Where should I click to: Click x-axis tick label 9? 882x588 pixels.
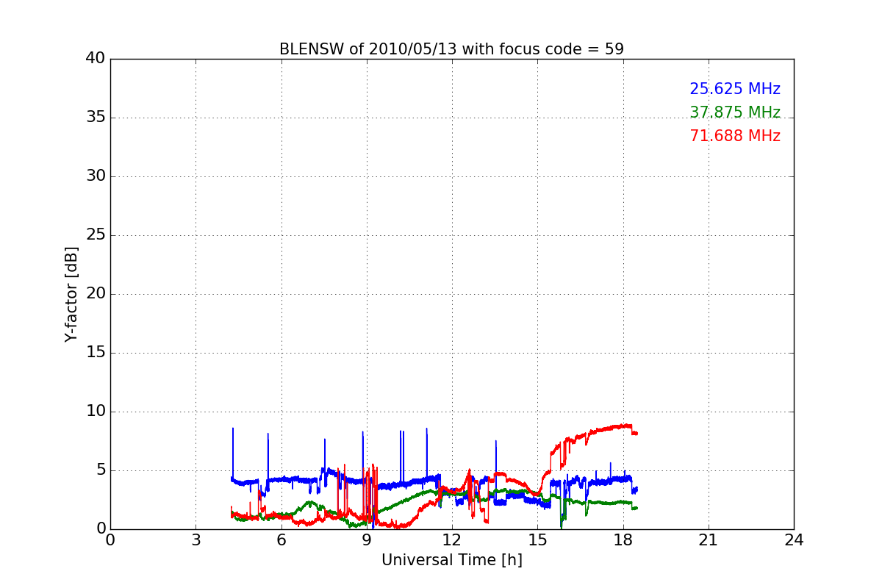pos(367,540)
